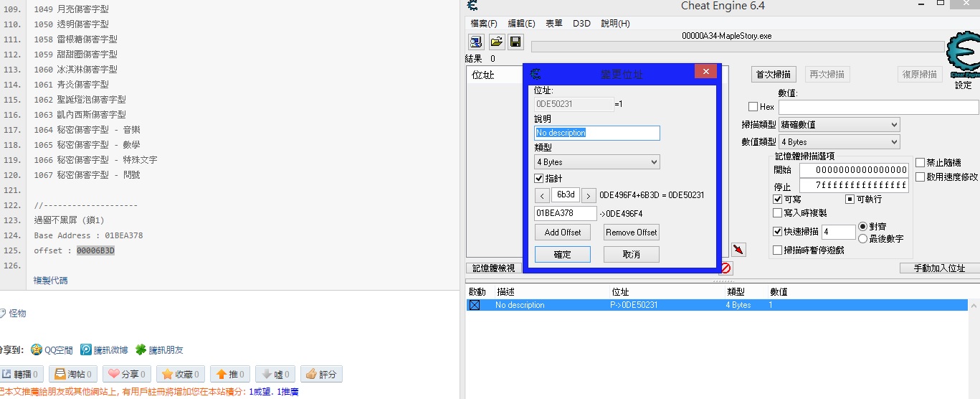The width and height of the screenshot is (980, 399).
Task: Click the Add Offset button
Action: [563, 232]
